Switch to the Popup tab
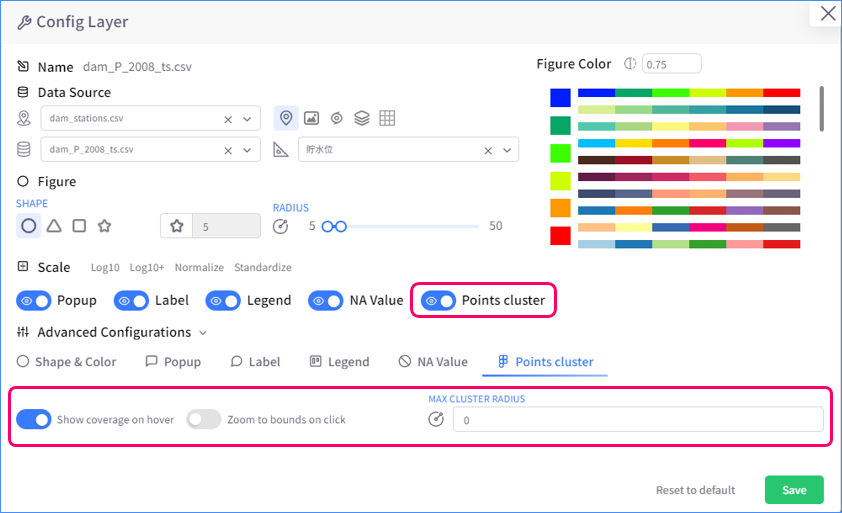 pos(173,362)
